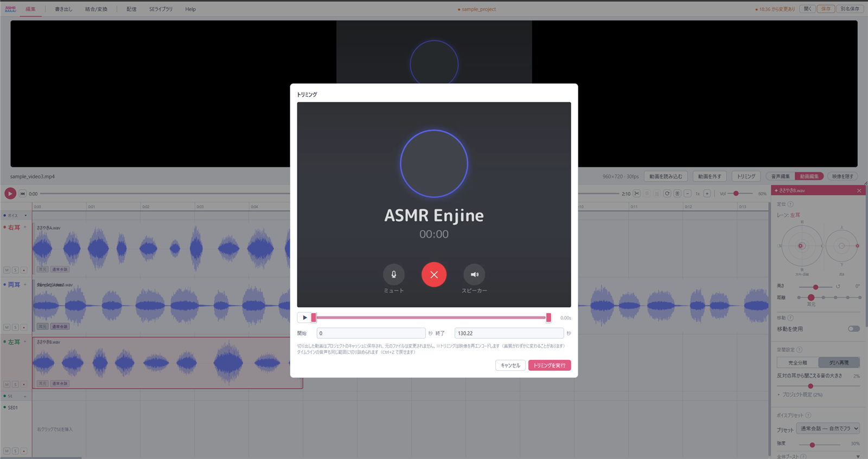The width and height of the screenshot is (868, 459).
Task: Click the trim range end handle
Action: click(x=548, y=318)
